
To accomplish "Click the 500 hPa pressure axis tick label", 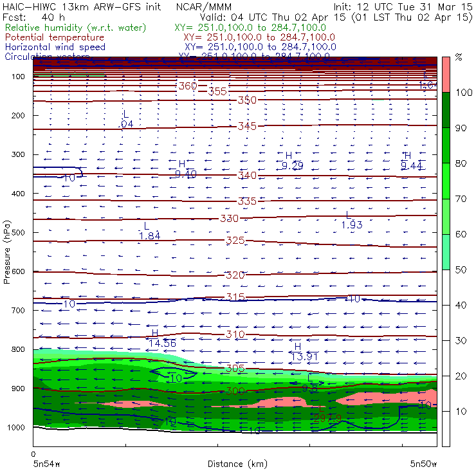I will pyautogui.click(x=18, y=232).
